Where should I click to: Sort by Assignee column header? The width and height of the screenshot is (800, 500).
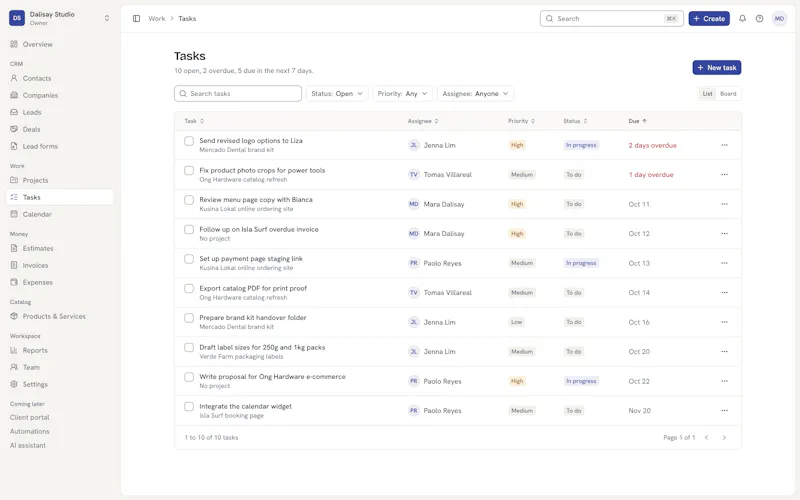click(x=423, y=121)
